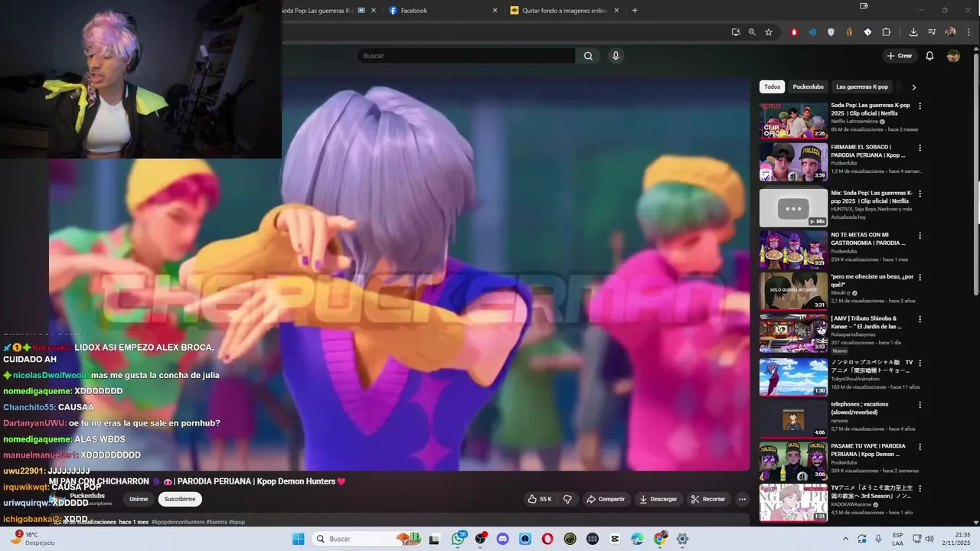This screenshot has width=980, height=551.
Task: Open the YouTube account avatar menu
Action: click(953, 56)
